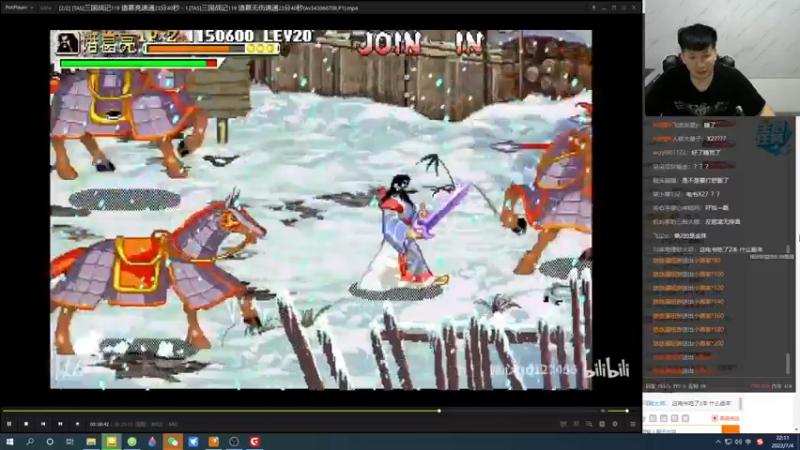The width and height of the screenshot is (800, 450).
Task: Open a file with the eject button
Action: 78,424
